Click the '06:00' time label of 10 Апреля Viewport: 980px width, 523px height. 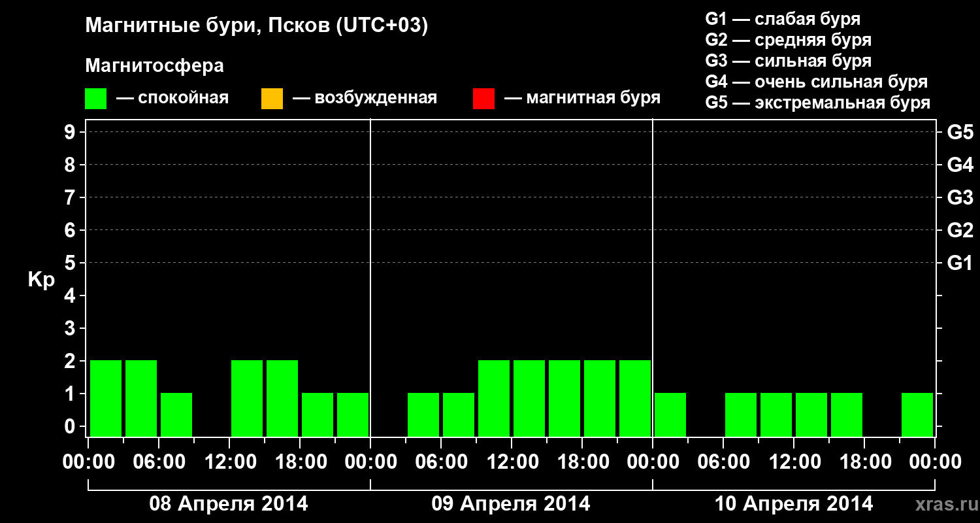[x=723, y=462]
